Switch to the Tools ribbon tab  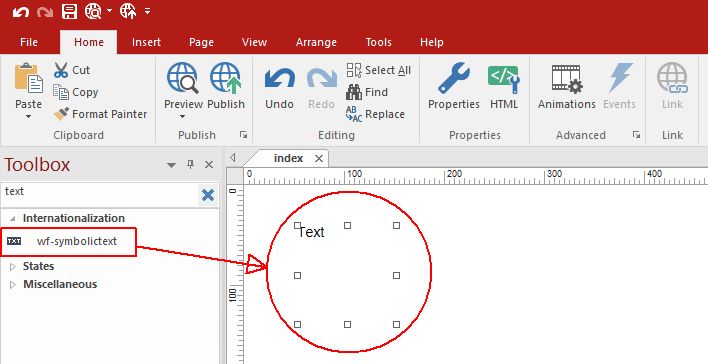[x=378, y=42]
